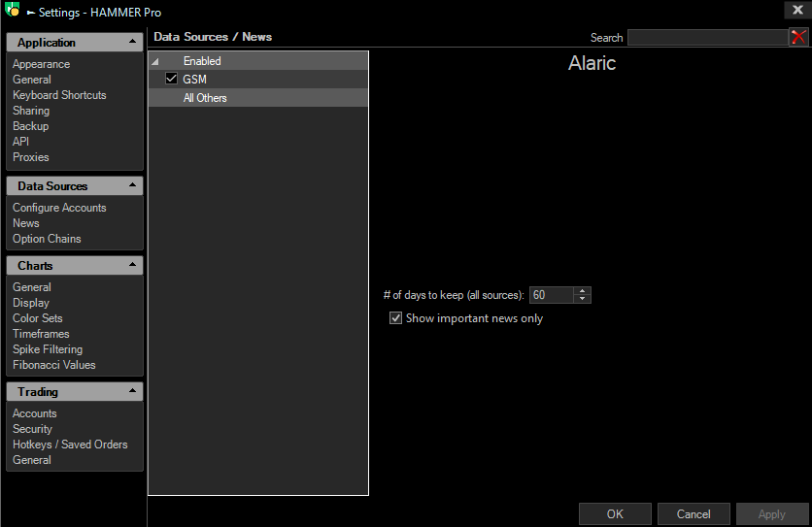Select the All Others row
This screenshot has width=812, height=527.
258,98
